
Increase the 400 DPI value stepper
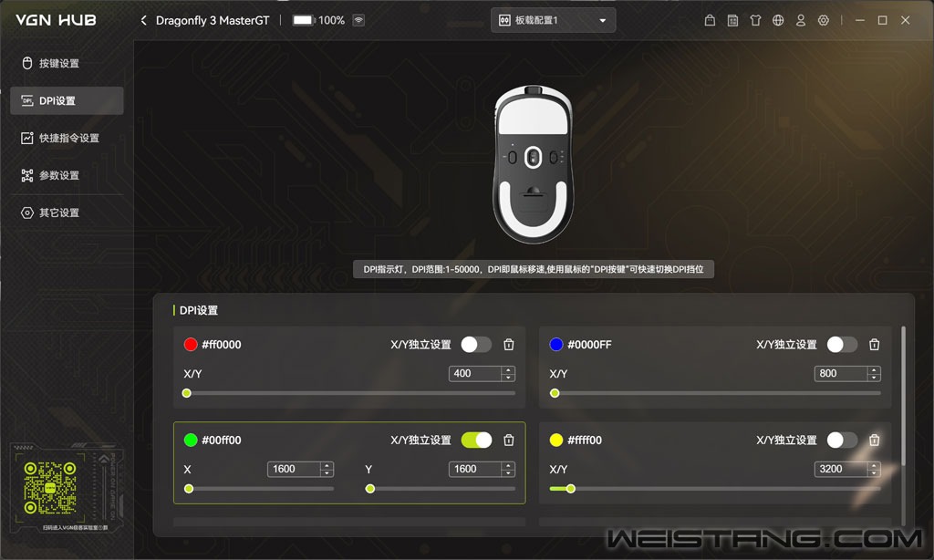pyautogui.click(x=508, y=370)
